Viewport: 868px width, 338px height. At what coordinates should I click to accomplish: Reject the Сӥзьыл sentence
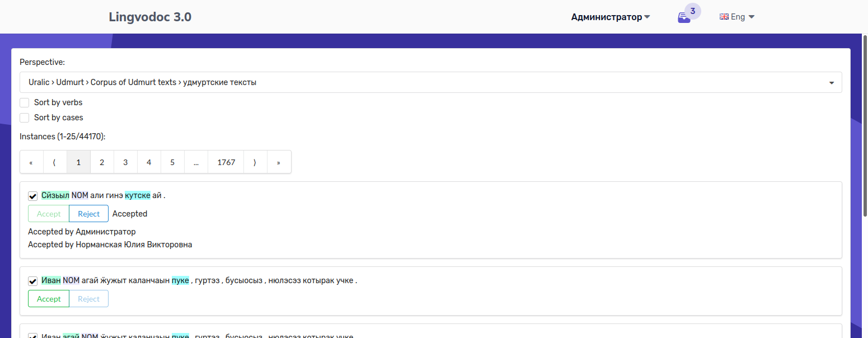click(x=88, y=213)
